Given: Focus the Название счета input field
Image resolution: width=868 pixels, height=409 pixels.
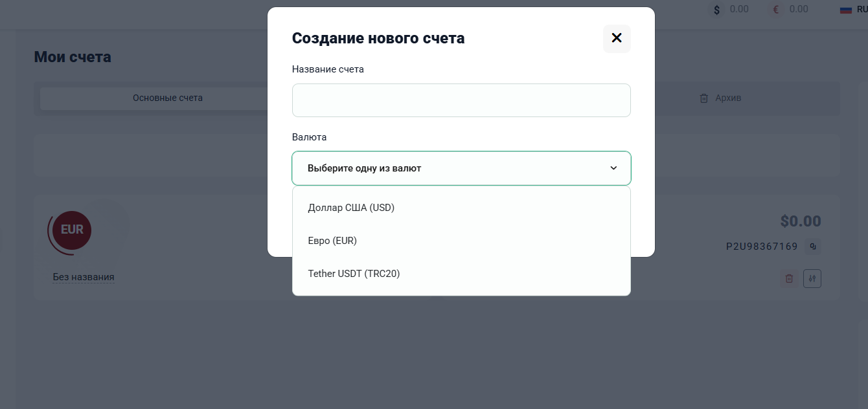Looking at the screenshot, I should click(x=461, y=100).
